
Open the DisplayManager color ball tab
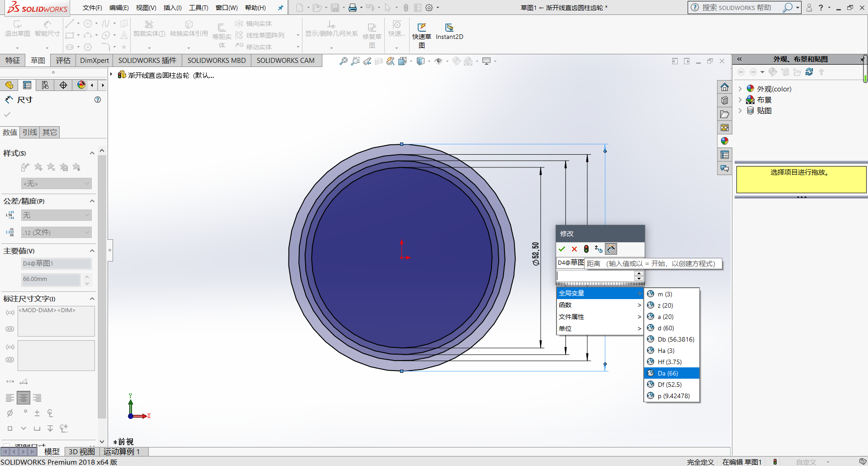click(81, 85)
